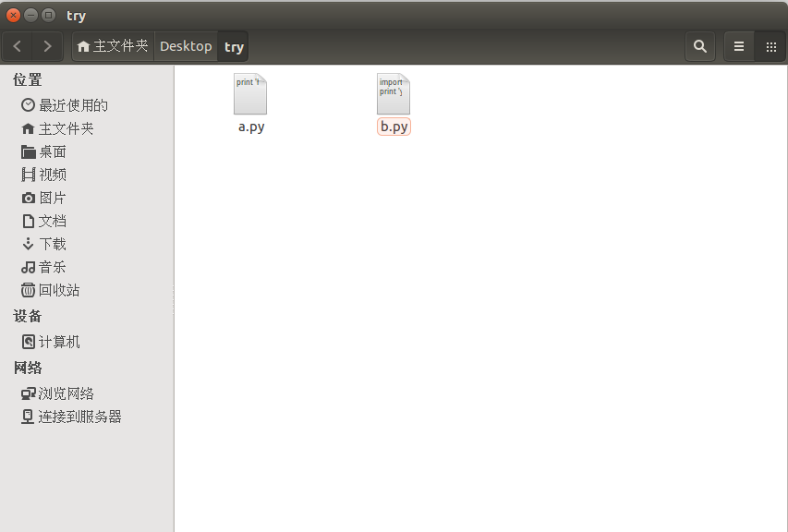Open 下载 in the sidebar
This screenshot has width=788, height=532.
87,244
